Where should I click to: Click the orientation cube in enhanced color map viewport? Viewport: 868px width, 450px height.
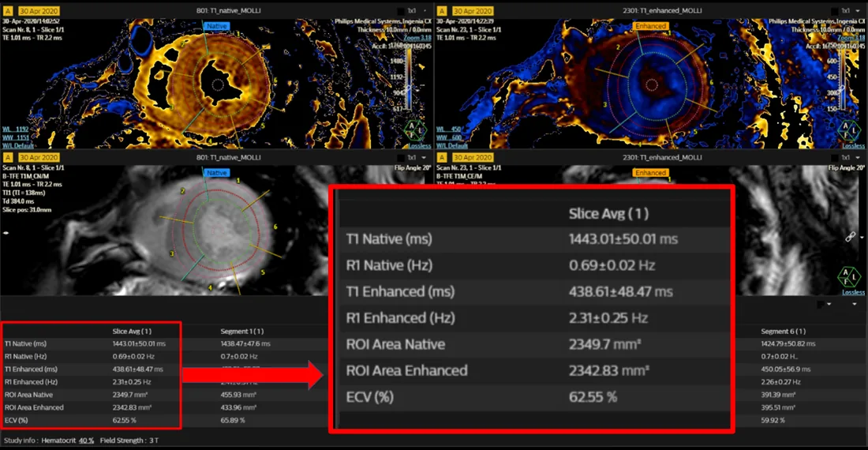point(848,130)
